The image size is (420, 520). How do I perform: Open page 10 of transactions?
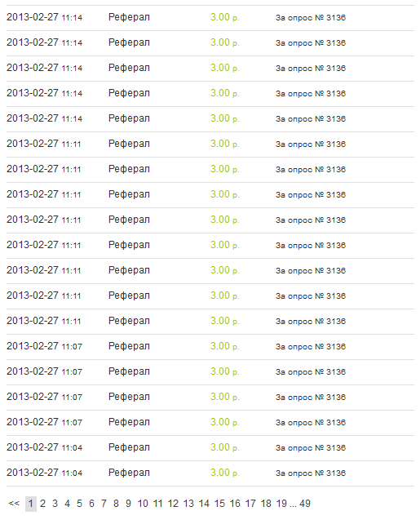[143, 504]
